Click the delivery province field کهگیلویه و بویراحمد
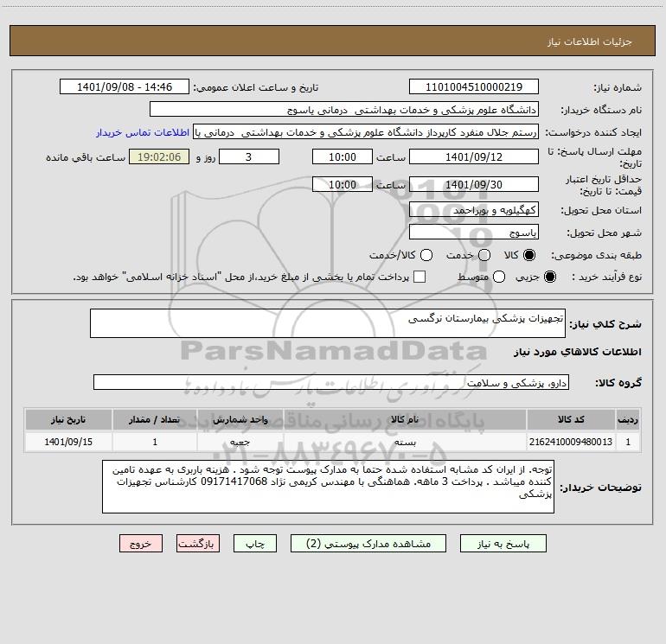 pos(474,210)
